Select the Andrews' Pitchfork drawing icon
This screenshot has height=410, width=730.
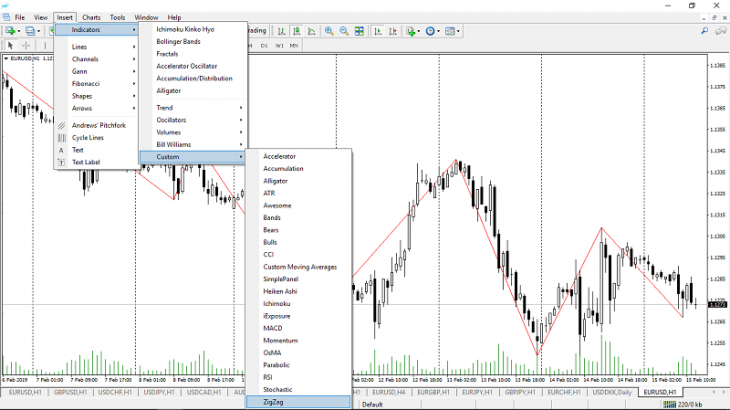pyautogui.click(x=62, y=125)
